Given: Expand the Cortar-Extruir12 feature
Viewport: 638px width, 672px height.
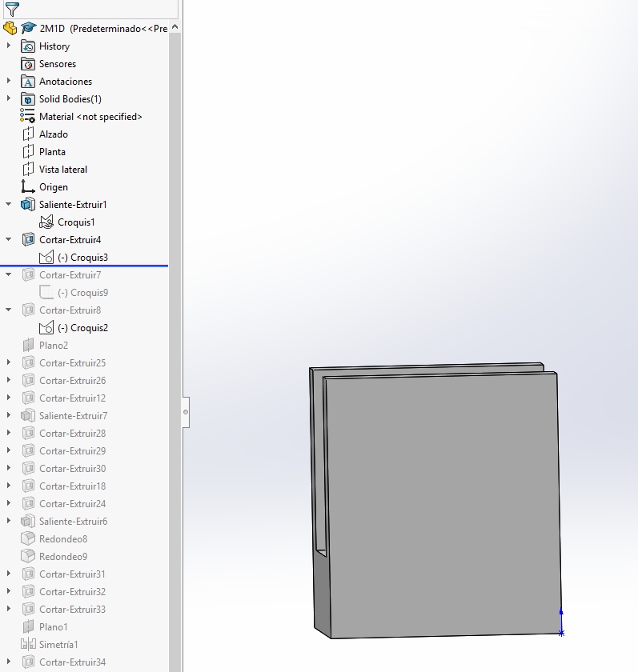Looking at the screenshot, I should coord(8,398).
